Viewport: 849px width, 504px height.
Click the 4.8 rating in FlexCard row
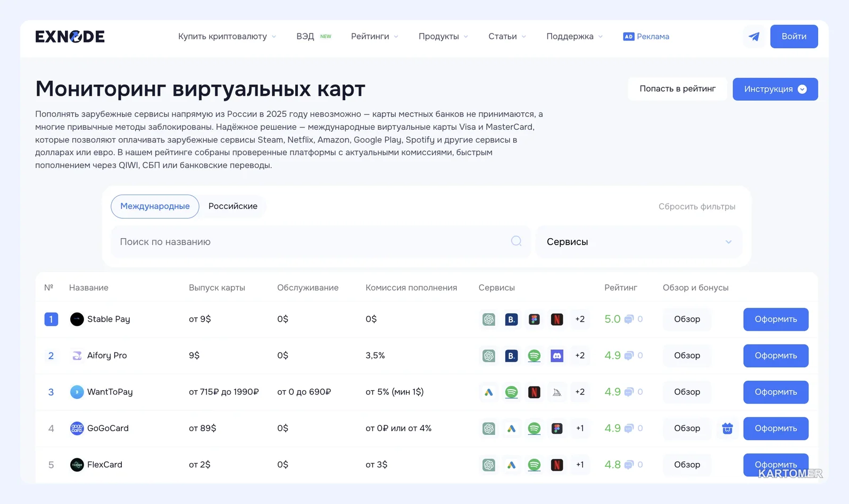click(612, 465)
